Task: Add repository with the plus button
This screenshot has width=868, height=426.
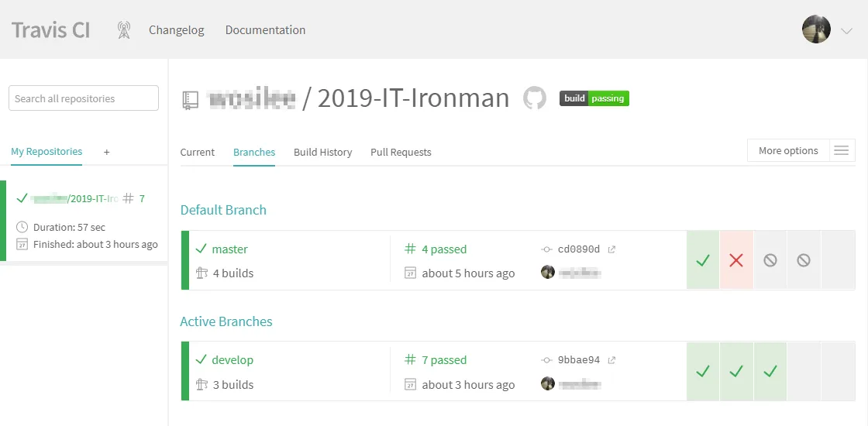Action: tap(107, 152)
